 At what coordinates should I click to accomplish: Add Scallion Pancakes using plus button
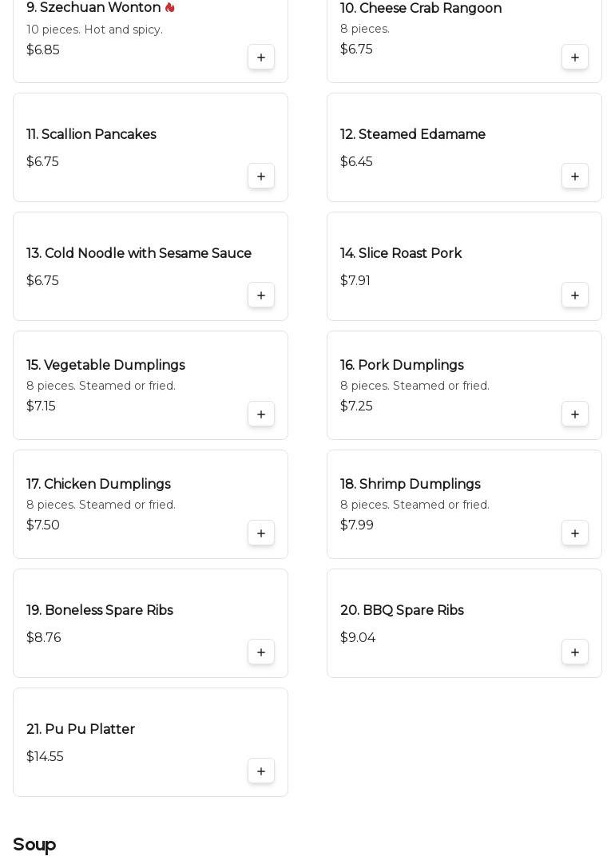[x=260, y=176]
